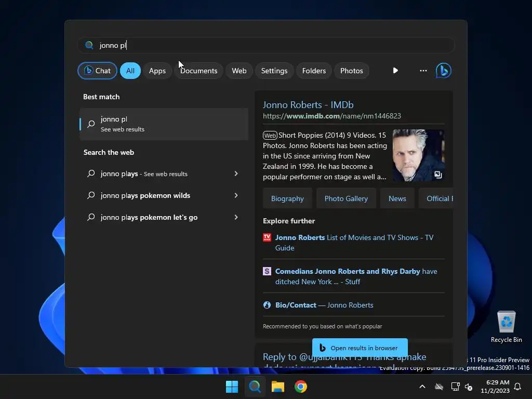The width and height of the screenshot is (532, 399).
Task: Expand 'jonno plays pokemon let's go' chevron
Action: click(236, 217)
